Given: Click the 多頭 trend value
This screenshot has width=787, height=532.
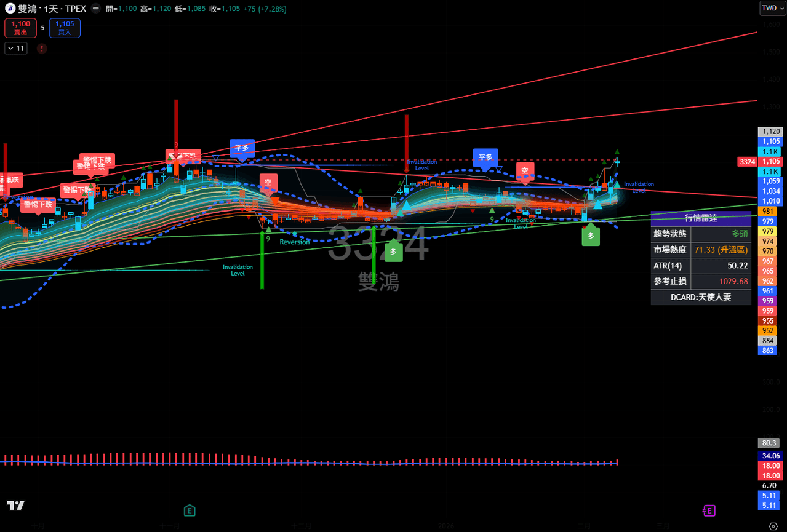Looking at the screenshot, I should click(721, 234).
